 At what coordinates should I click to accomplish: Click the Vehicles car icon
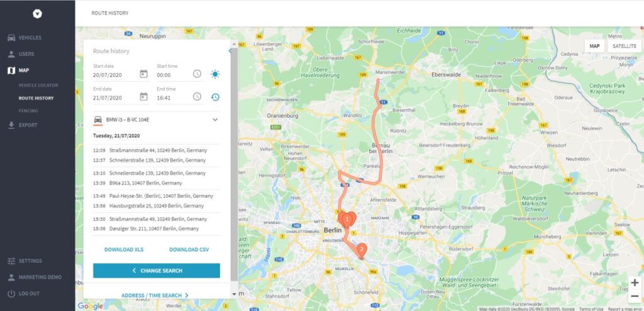pos(11,38)
